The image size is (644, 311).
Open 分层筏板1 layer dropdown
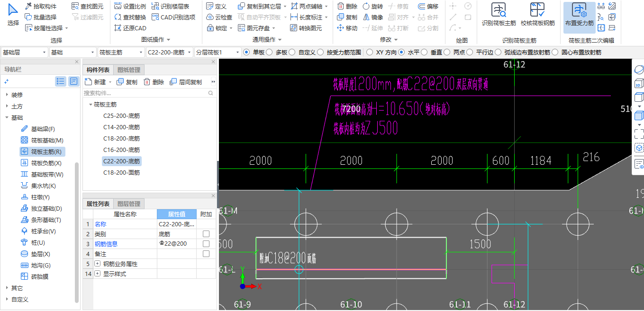click(218, 53)
